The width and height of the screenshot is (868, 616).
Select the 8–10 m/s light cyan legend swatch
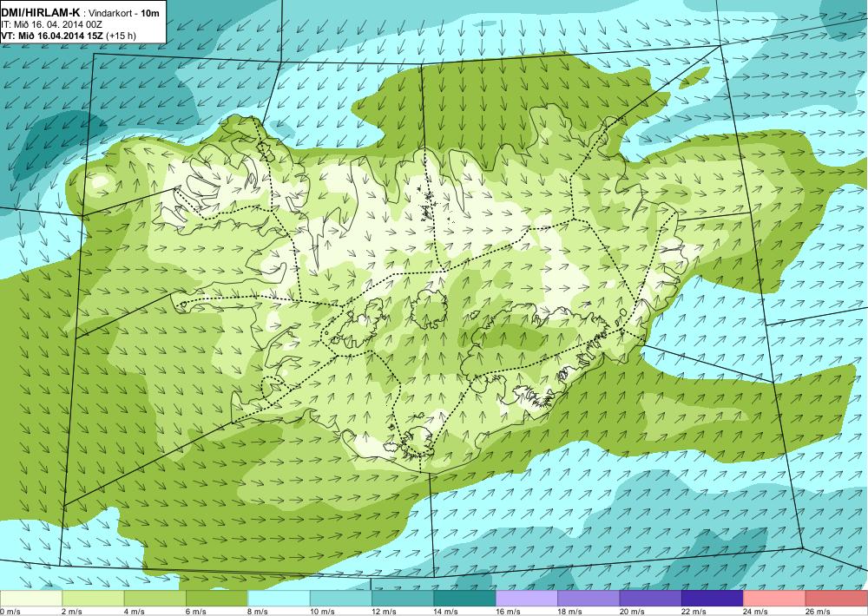coord(279,599)
